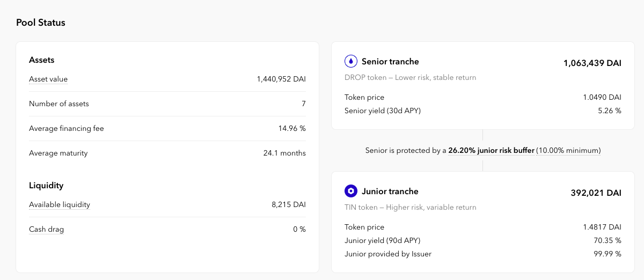Click the Liquidity section heading
This screenshot has width=644, height=280.
pyautogui.click(x=46, y=186)
